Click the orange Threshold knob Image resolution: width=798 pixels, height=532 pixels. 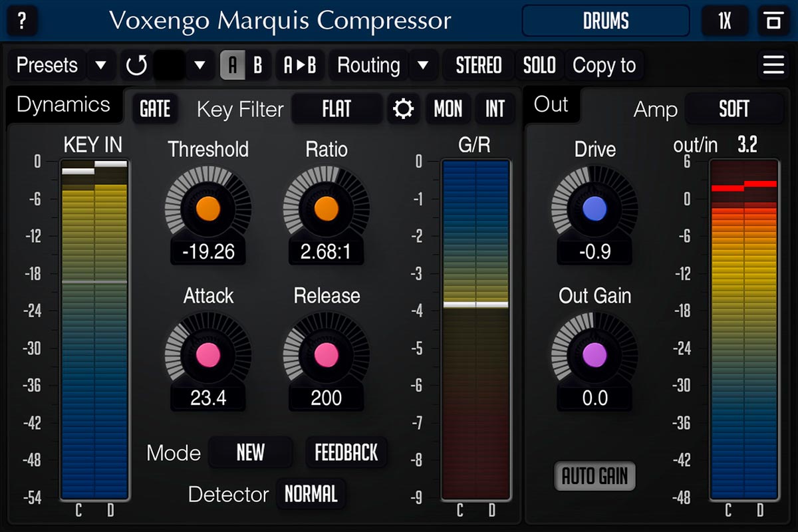[207, 209]
